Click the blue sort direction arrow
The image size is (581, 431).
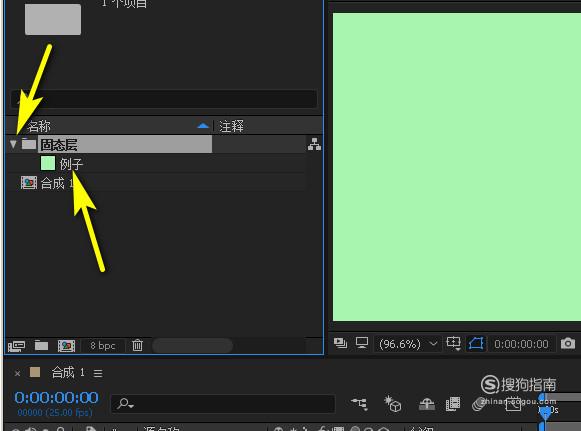[x=203, y=126]
